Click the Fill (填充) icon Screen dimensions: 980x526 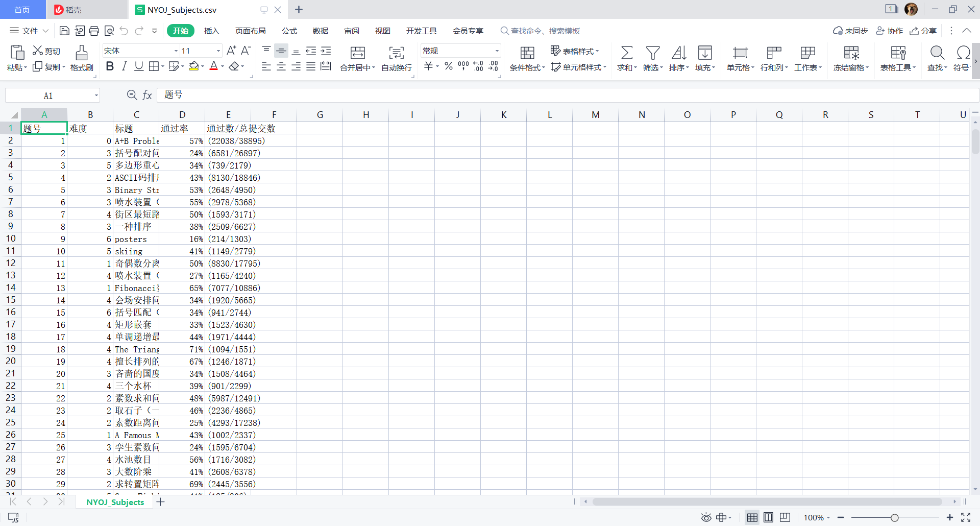(x=705, y=53)
